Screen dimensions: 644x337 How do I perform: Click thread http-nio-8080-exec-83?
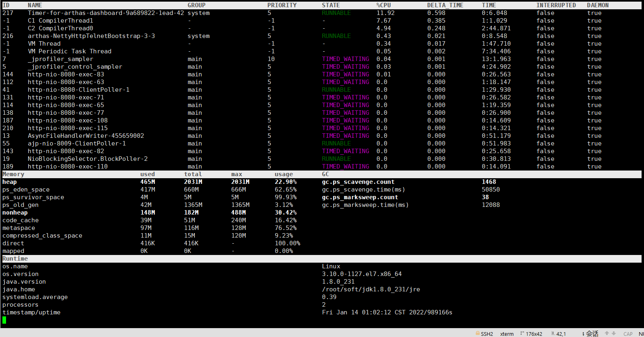coord(66,74)
